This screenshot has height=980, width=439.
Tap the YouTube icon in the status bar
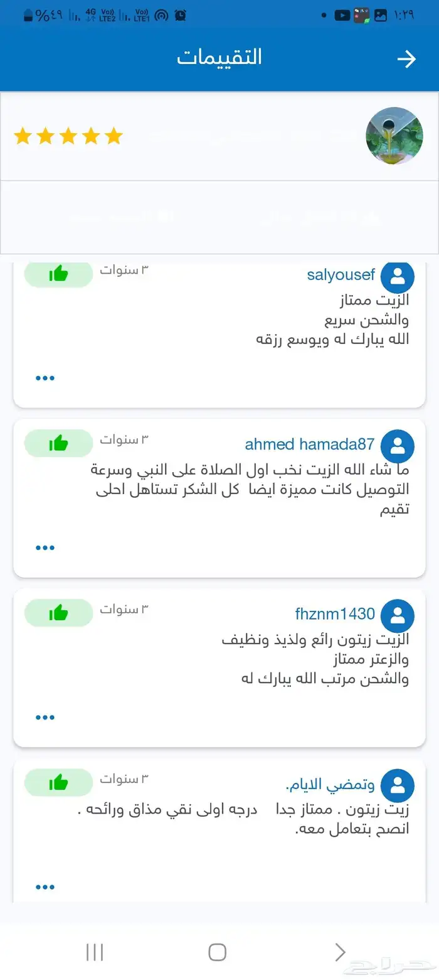tap(342, 14)
